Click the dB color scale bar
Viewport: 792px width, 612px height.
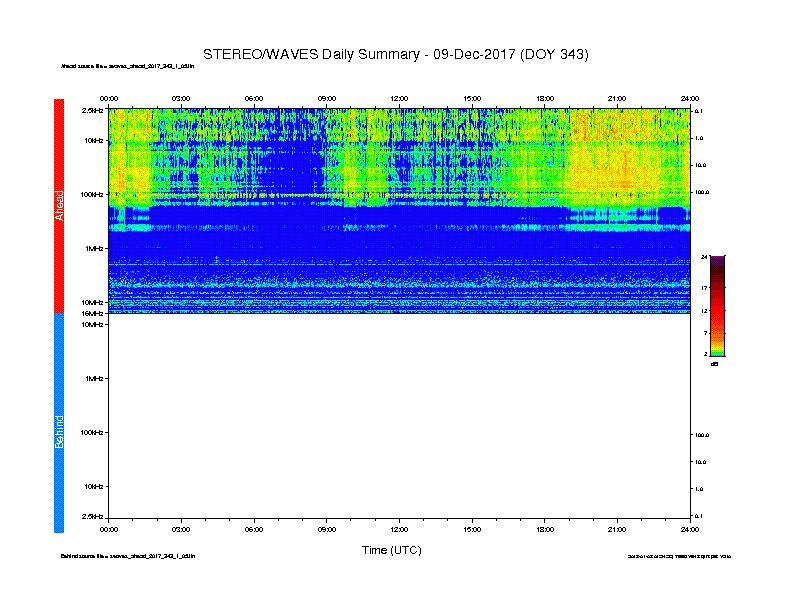717,306
